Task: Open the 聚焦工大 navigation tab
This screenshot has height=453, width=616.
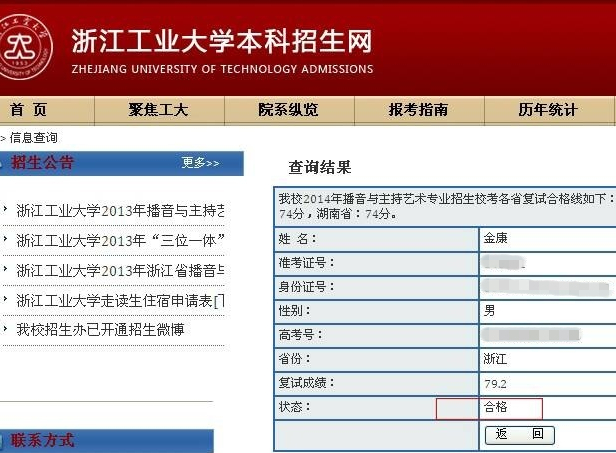Action: 159,110
